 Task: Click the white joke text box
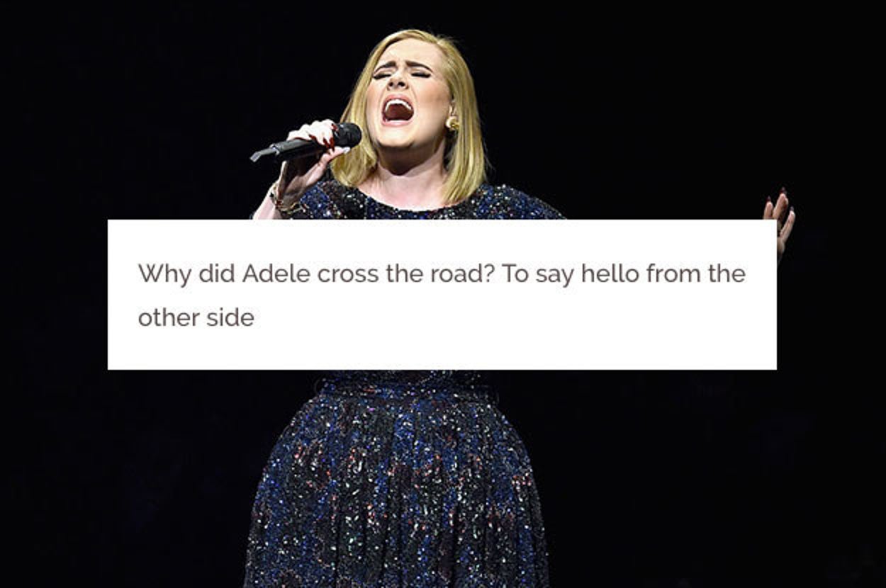442,294
